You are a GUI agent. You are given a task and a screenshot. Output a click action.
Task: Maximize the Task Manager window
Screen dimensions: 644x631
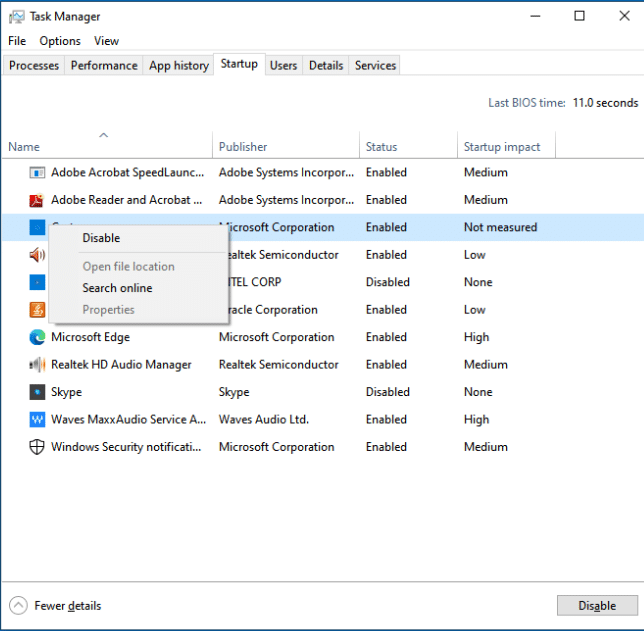[580, 16]
